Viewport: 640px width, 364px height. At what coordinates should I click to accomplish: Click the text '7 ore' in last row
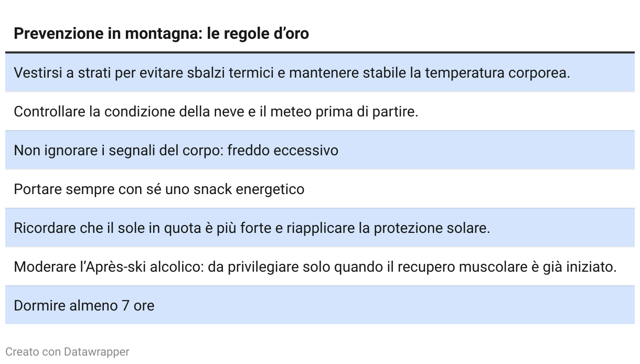pos(138,305)
